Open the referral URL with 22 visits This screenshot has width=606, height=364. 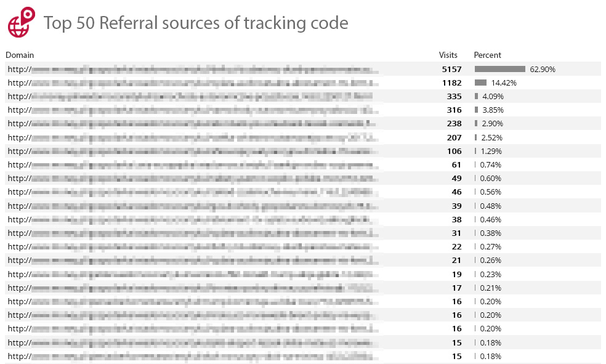coord(193,246)
